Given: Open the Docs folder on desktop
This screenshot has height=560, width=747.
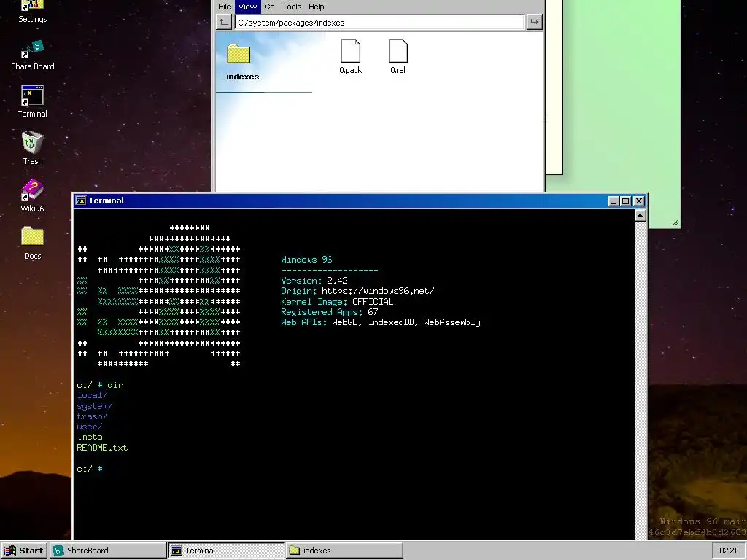Looking at the screenshot, I should [x=32, y=243].
